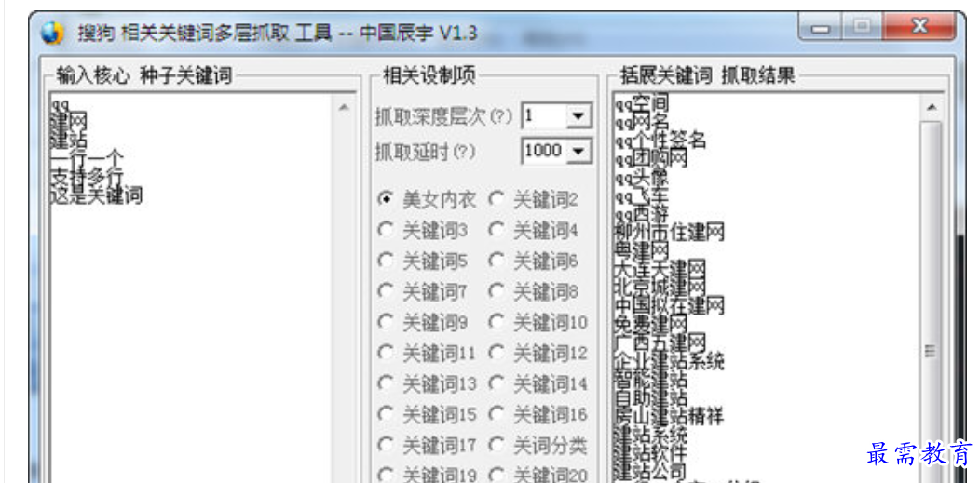Select the 美女内衣 radio option
The height and width of the screenshot is (483, 980).
pyautogui.click(x=386, y=199)
